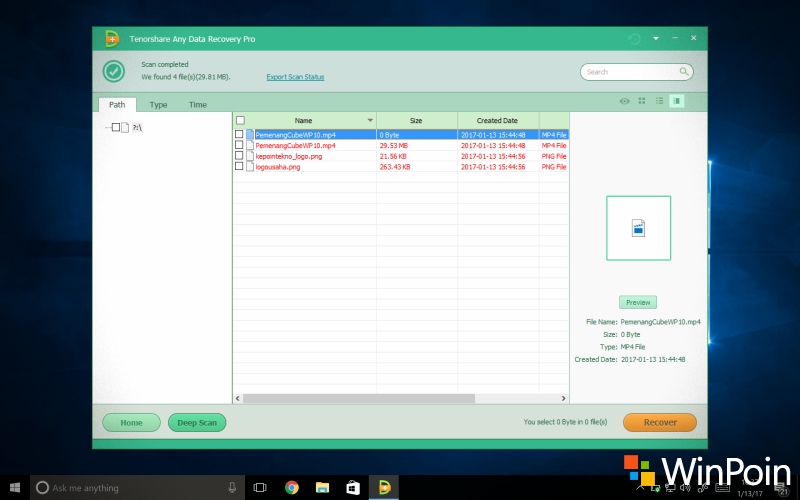Open the Name column sort dropdown arrow

[370, 120]
